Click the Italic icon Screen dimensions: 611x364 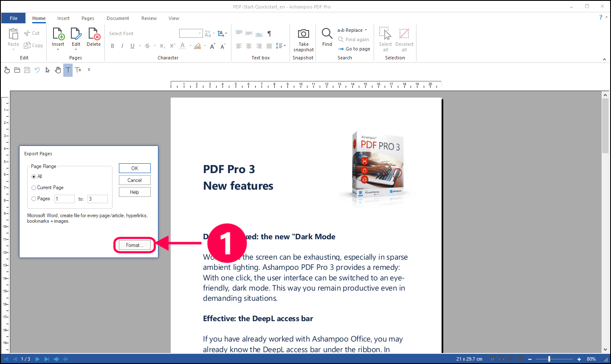(122, 46)
